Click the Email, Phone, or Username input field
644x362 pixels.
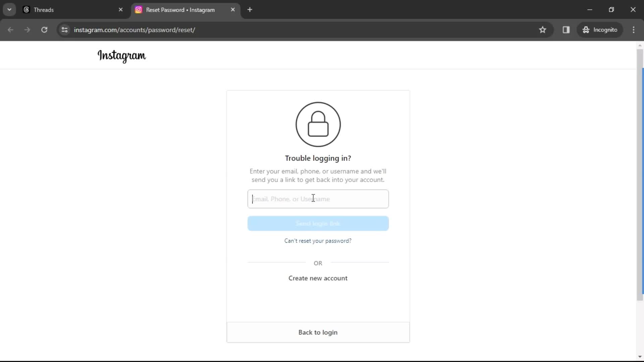click(x=318, y=199)
